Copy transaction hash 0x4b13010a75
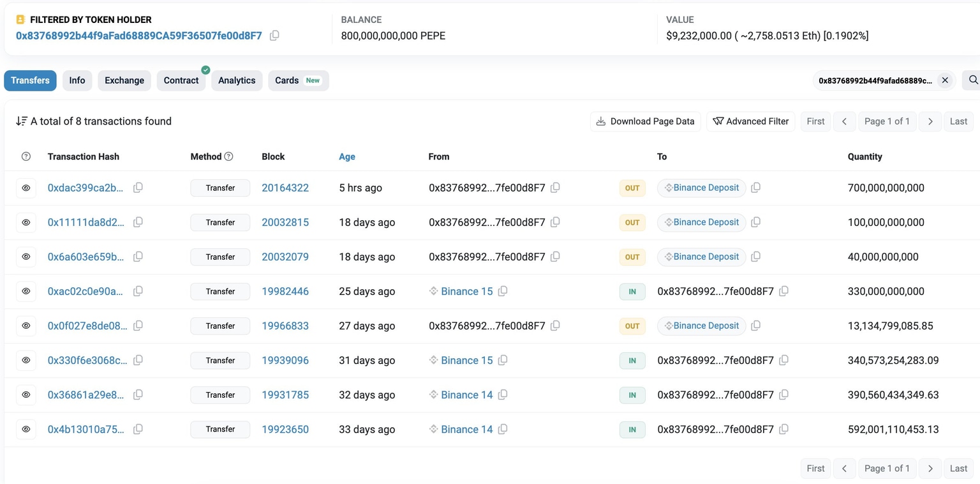The width and height of the screenshot is (980, 484). pyautogui.click(x=138, y=429)
